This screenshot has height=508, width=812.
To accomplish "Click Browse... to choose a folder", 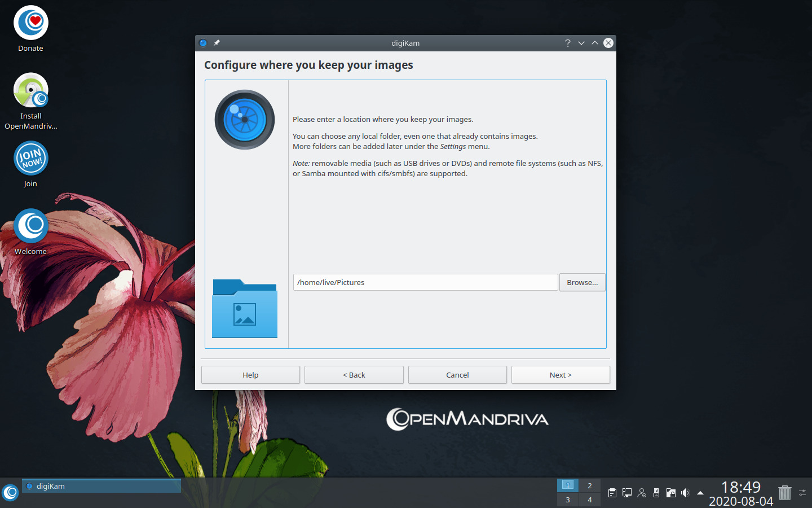I will [582, 282].
